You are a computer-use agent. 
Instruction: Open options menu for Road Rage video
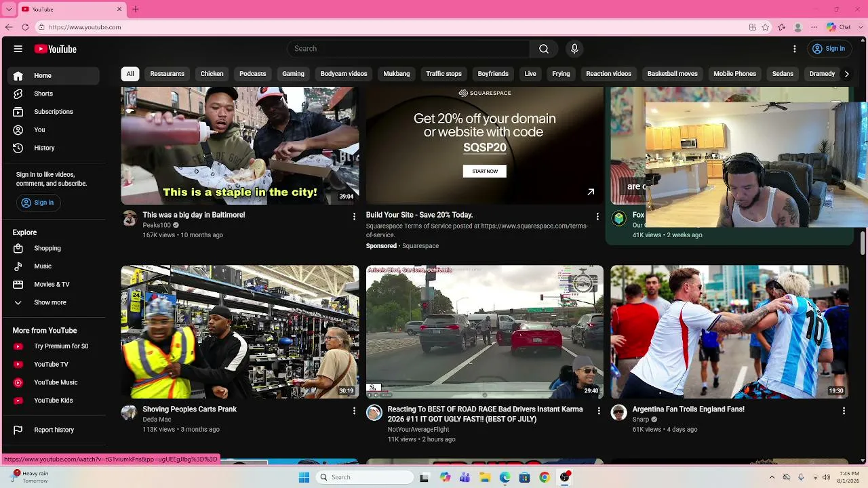coord(599,411)
